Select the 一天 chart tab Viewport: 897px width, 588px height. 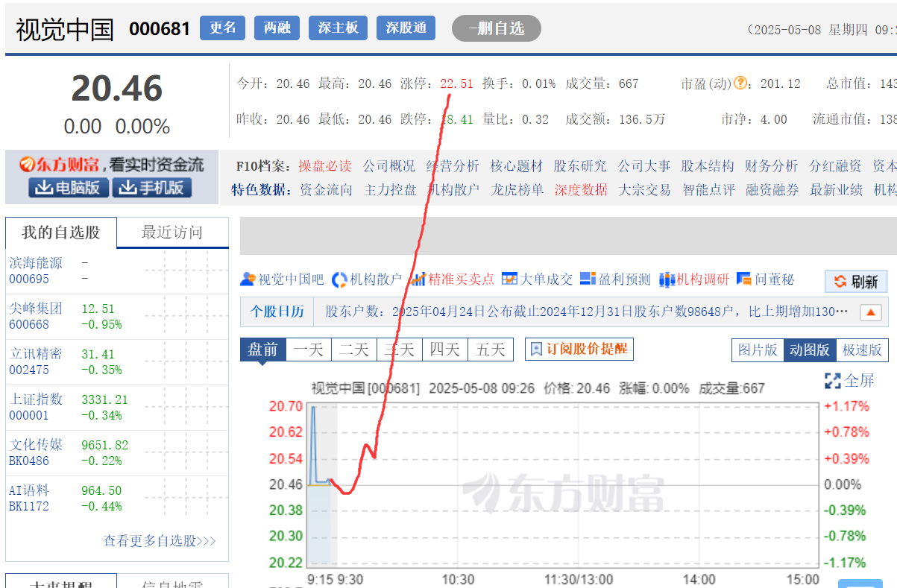[309, 350]
